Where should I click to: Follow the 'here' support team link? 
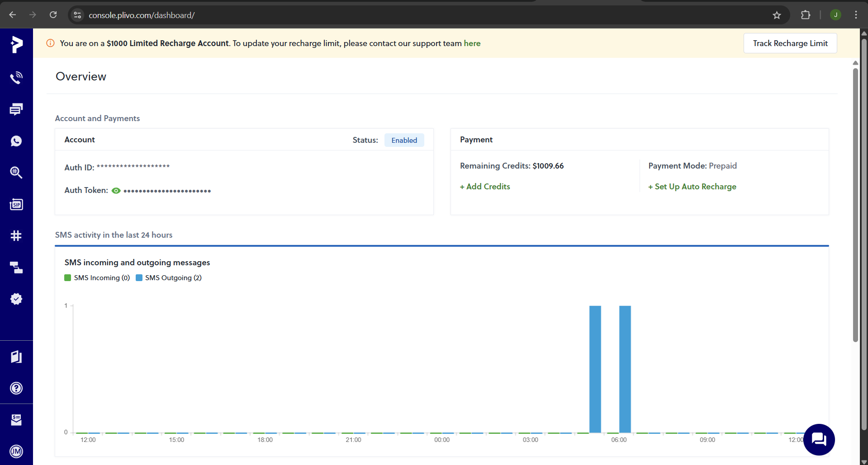[472, 43]
